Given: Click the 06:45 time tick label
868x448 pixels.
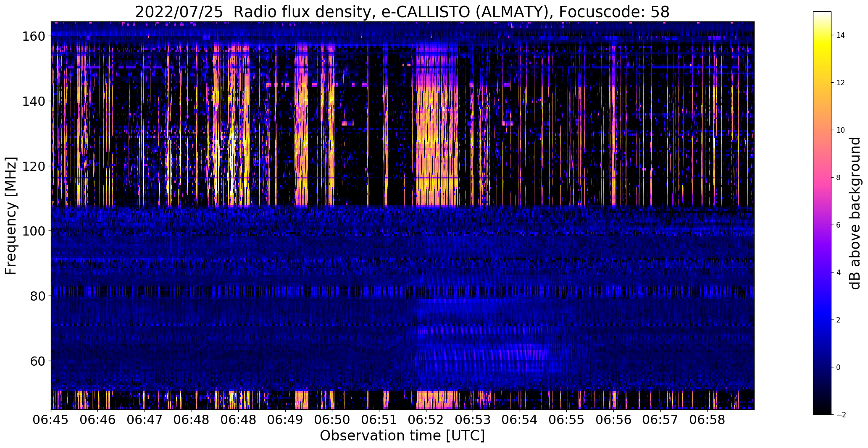Looking at the screenshot, I should pos(51,420).
